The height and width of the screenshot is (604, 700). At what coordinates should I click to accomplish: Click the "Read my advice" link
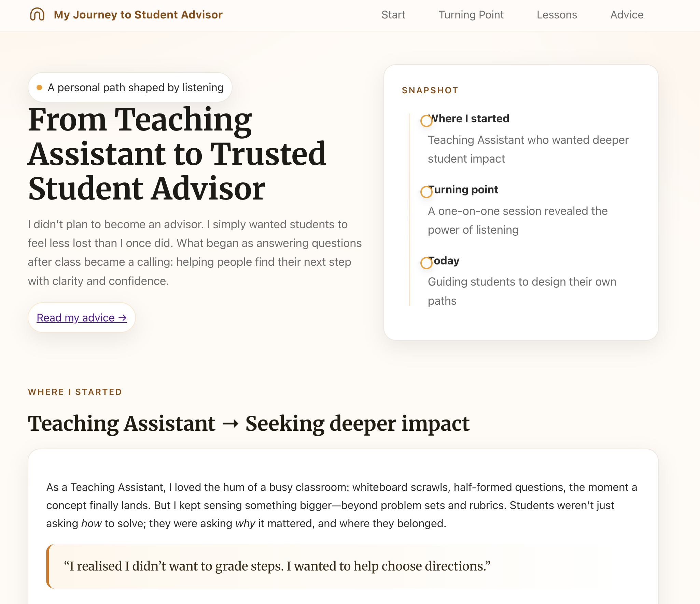(x=81, y=318)
